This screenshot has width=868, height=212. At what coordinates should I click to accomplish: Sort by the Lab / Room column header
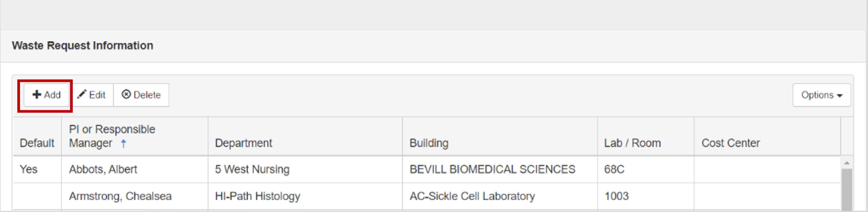632,143
